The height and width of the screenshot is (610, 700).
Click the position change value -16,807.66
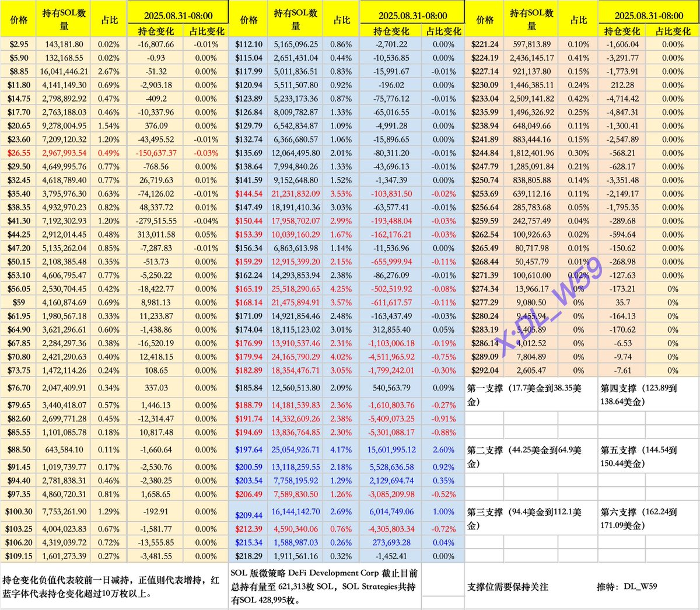tap(156, 44)
